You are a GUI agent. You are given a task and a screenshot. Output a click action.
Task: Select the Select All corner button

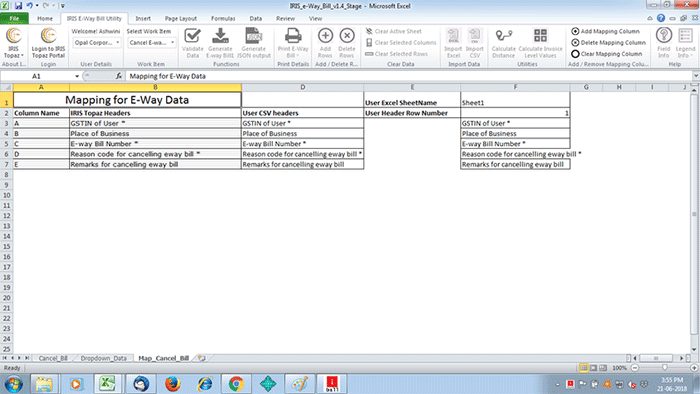pyautogui.click(x=7, y=87)
